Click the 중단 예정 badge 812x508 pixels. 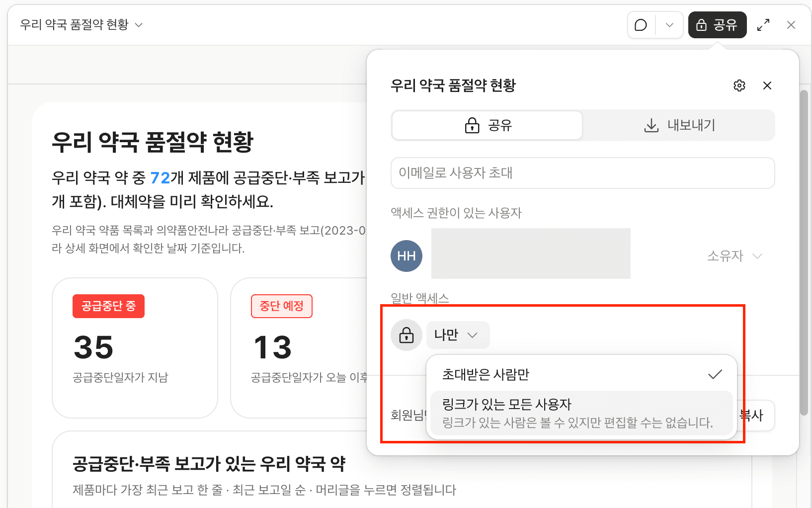282,306
